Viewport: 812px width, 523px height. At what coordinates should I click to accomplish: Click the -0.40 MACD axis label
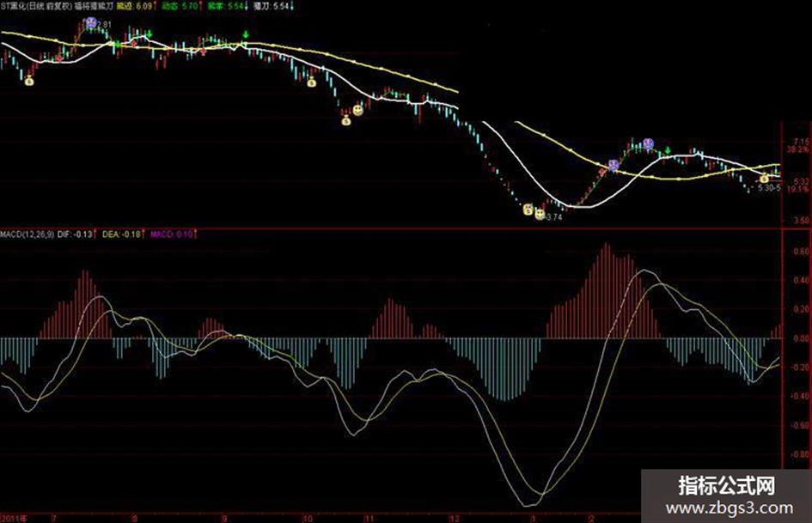pyautogui.click(x=800, y=397)
